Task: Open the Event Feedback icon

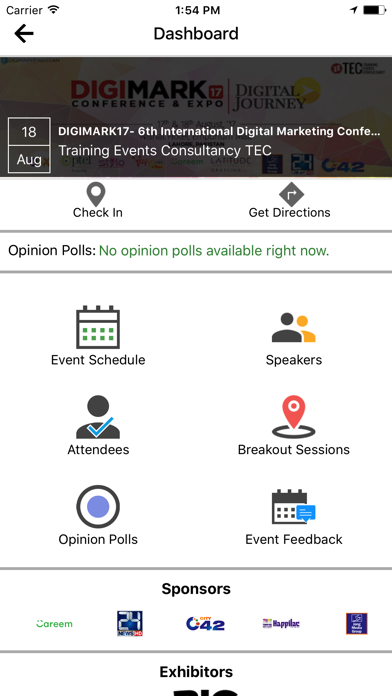Action: (x=293, y=506)
